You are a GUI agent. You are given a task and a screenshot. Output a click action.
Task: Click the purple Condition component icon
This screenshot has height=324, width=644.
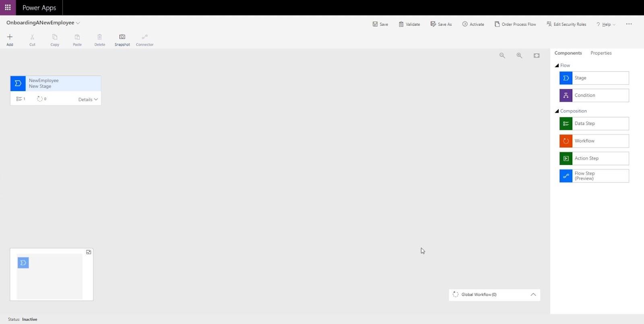coord(566,95)
